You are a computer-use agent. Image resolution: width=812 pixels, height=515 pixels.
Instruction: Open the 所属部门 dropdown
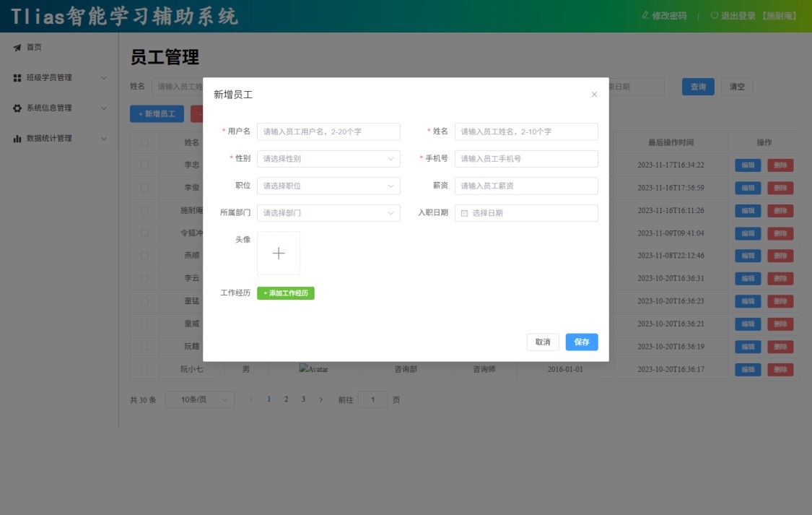[328, 213]
